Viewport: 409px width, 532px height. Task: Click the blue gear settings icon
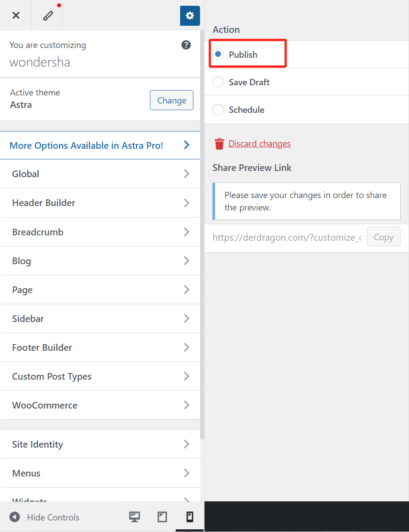190,16
